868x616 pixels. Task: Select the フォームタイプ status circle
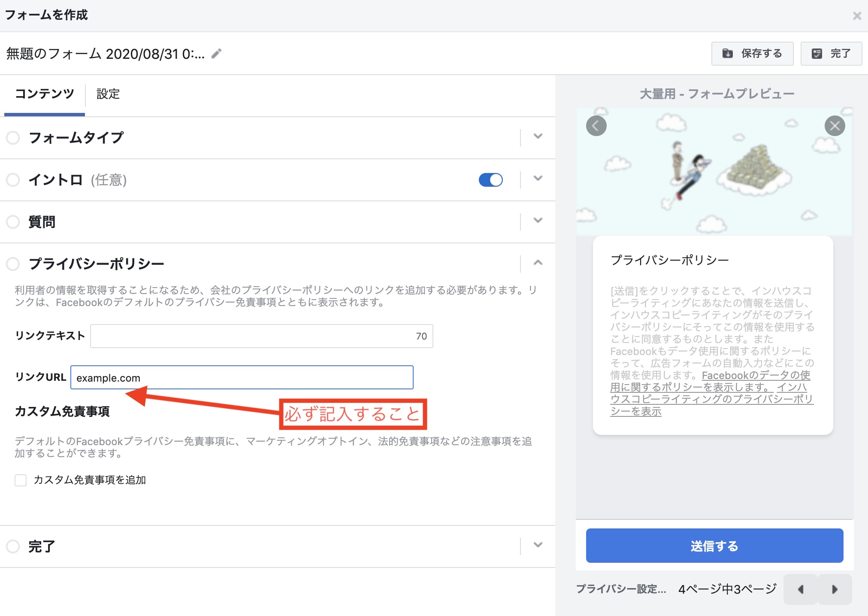pos(13,138)
